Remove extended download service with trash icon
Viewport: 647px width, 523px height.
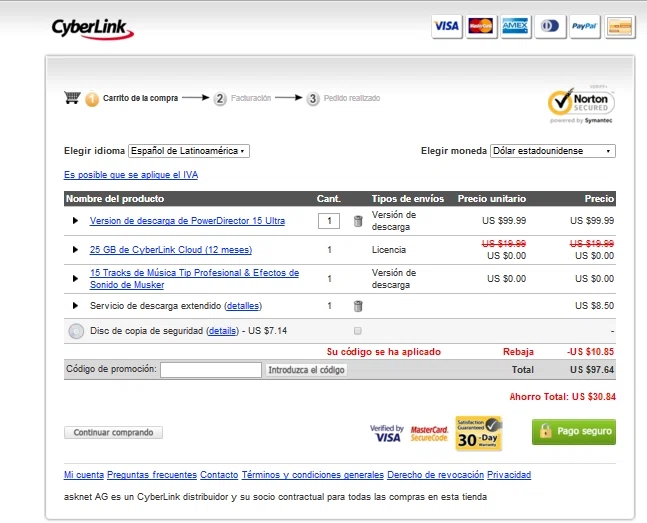358,306
